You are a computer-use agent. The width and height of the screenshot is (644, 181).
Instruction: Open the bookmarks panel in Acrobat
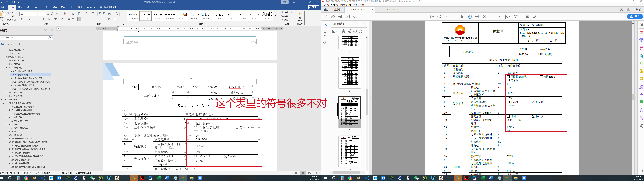coord(325,34)
